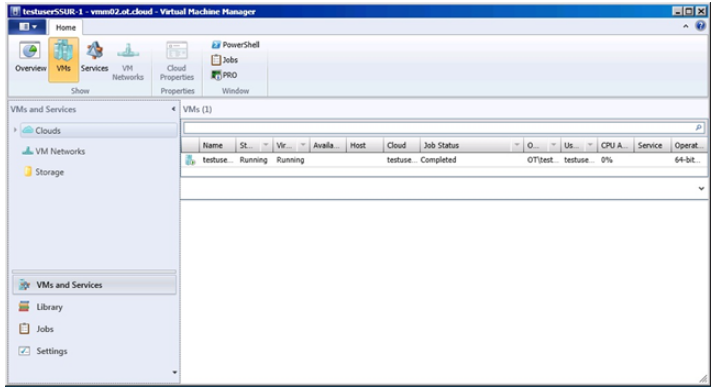
Task: Open the Jobs window from ribbon
Action: [225, 60]
